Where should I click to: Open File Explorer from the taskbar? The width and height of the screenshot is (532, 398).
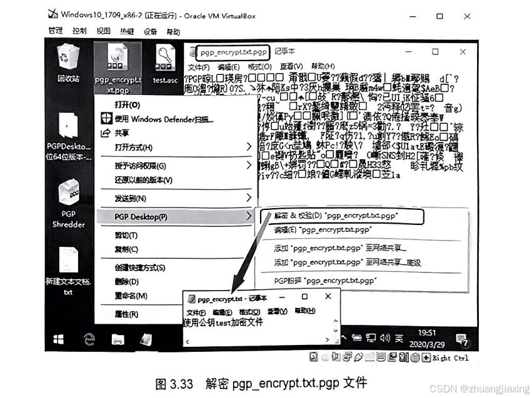pyautogui.click(x=118, y=339)
